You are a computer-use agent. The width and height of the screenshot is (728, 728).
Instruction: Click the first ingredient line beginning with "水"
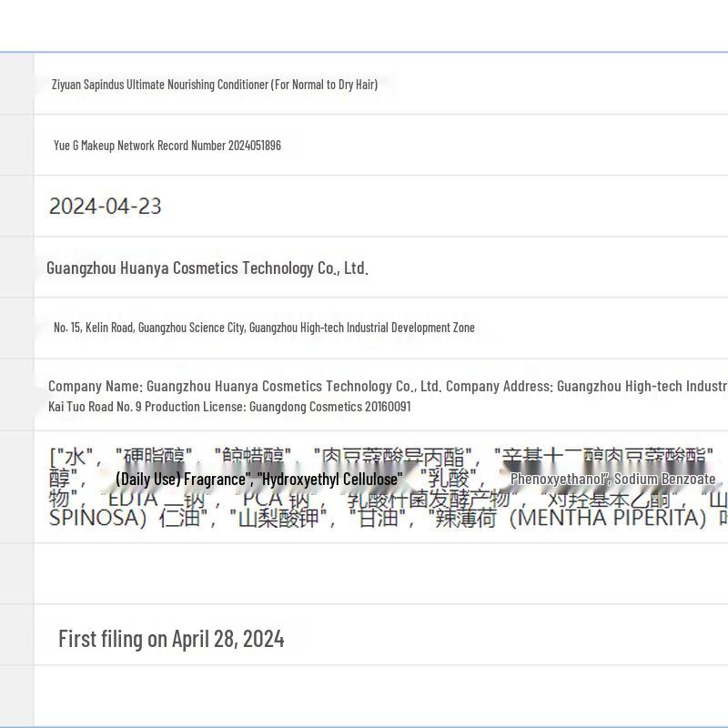pos(381,457)
